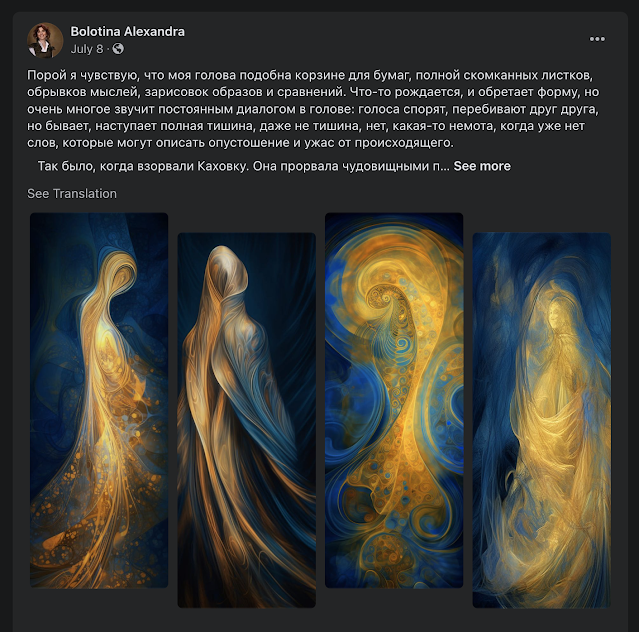This screenshot has height=632, width=639.
Task: Open the second hooded draped figure artwork
Action: coord(247,420)
